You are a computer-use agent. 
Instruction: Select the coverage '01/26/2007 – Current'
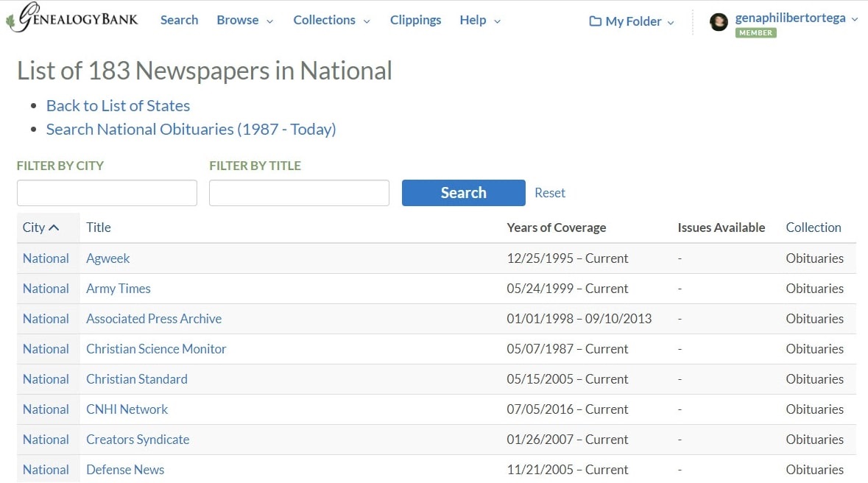coord(568,440)
